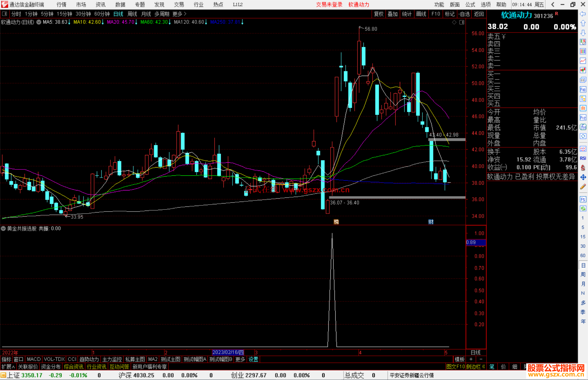
Task: Open the 公式 menu
Action: (x=470, y=5)
